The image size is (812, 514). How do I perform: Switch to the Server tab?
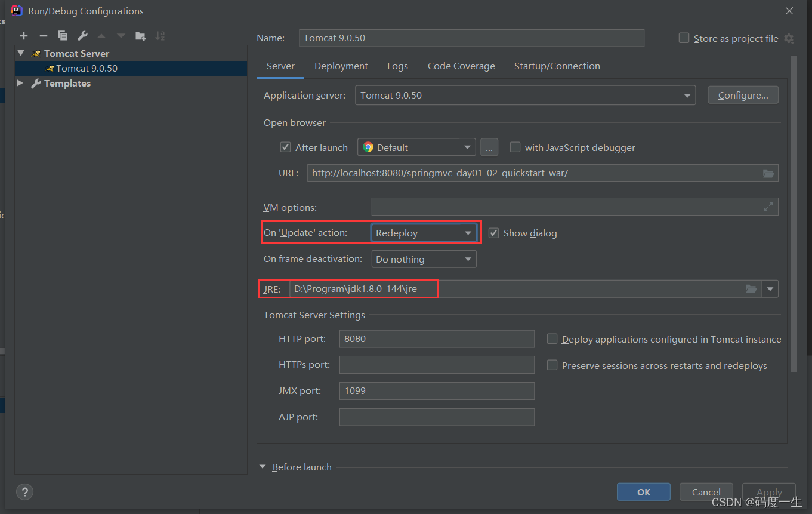[280, 66]
